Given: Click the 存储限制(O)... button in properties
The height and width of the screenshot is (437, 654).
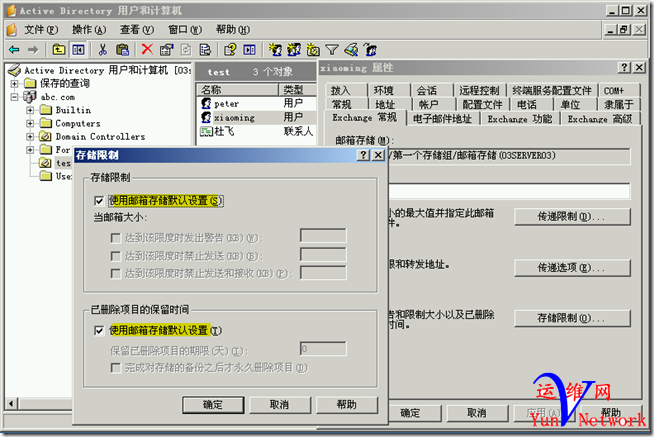Looking at the screenshot, I should click(572, 318).
